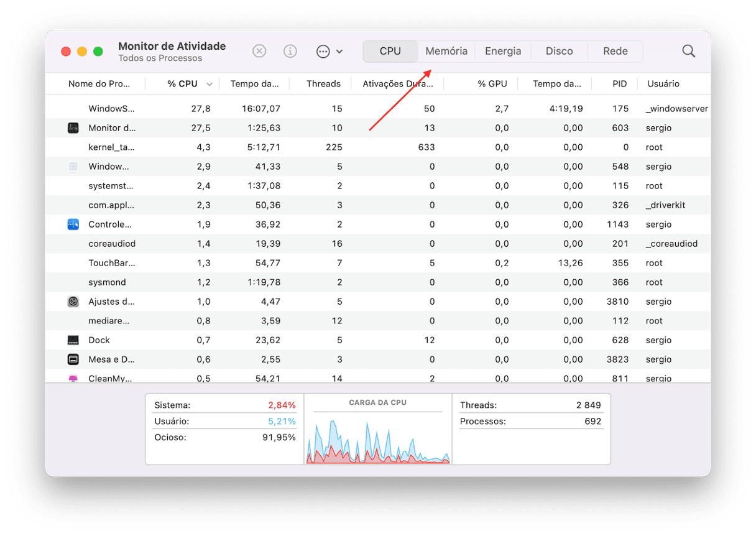Select the Monitor de Atividade app icon row
Image resolution: width=756 pixels, height=536 pixels.
(73, 128)
